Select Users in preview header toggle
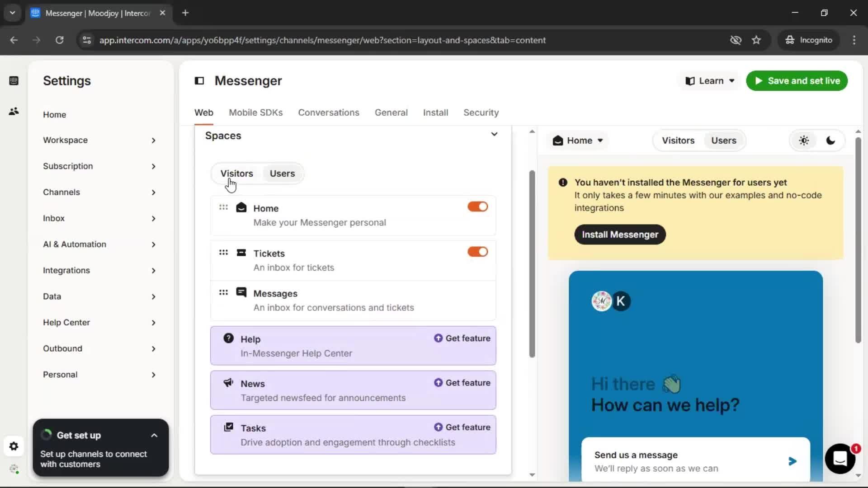Image resolution: width=868 pixels, height=488 pixels. [x=724, y=141]
